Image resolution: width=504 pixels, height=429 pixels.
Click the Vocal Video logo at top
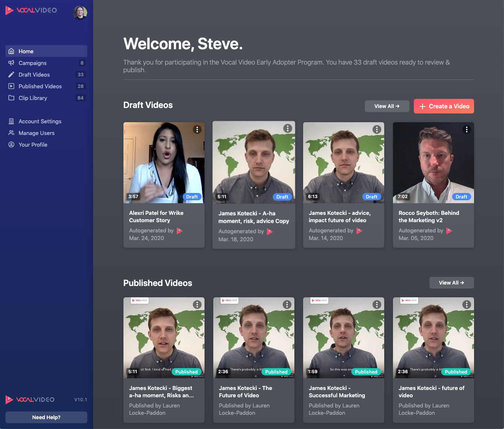(31, 10)
